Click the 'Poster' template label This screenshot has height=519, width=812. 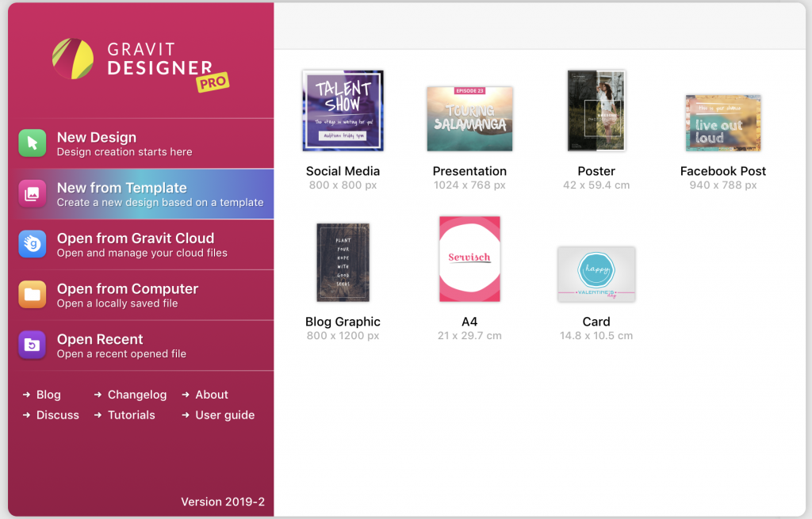[596, 171]
